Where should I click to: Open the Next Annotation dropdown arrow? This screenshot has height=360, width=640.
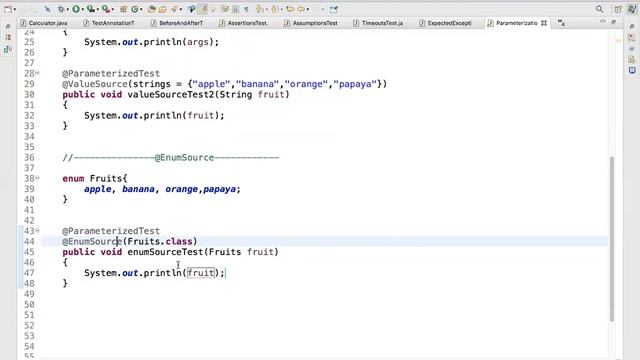coord(266,9)
